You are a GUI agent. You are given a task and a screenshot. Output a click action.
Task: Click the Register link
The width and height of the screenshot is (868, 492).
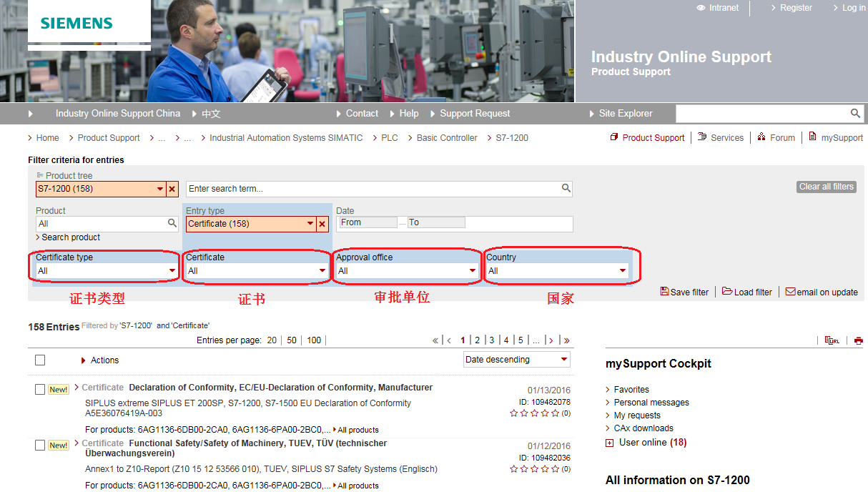(x=796, y=8)
